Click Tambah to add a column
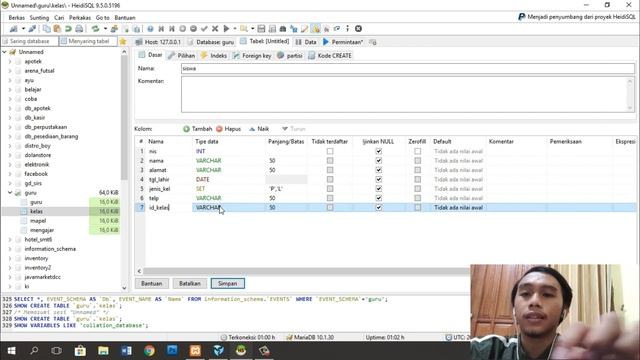This screenshot has height=360, width=640. pos(198,129)
